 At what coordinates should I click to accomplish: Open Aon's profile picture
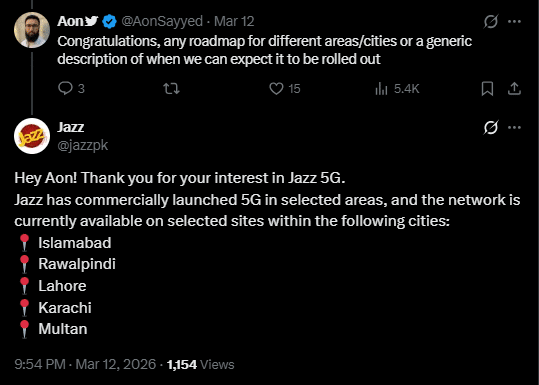coord(32,30)
